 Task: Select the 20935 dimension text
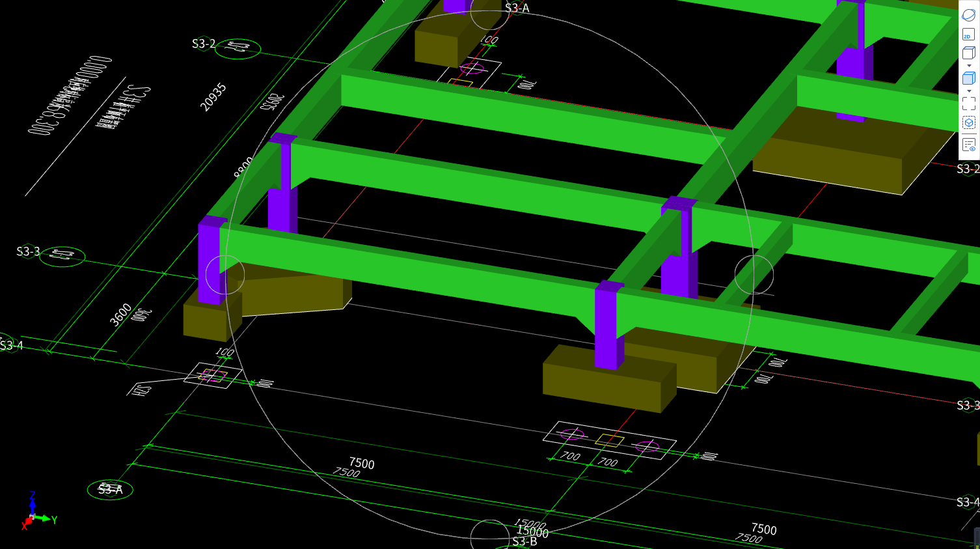click(x=213, y=96)
